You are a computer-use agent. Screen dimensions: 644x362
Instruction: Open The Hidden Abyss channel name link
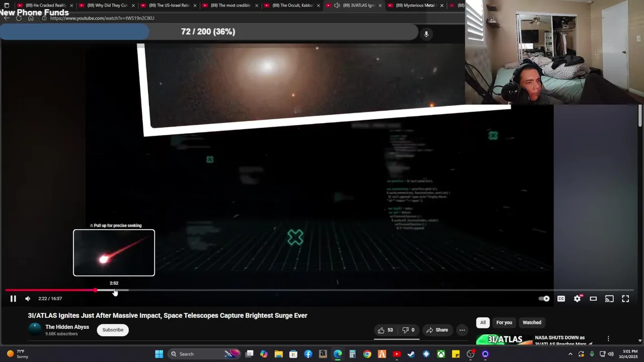[67, 327]
